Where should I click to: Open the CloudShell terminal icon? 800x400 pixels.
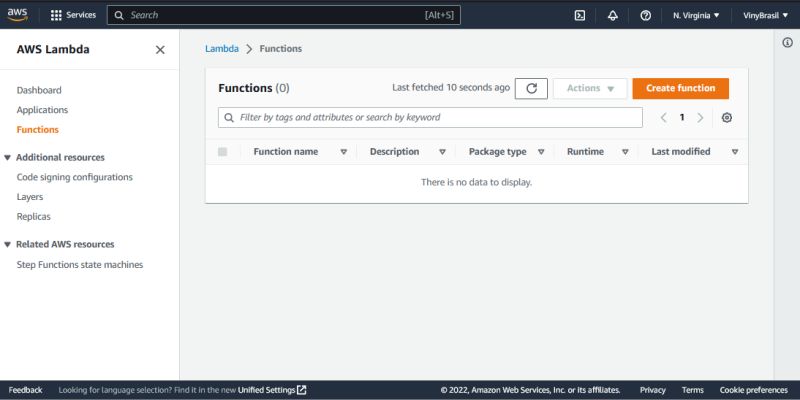tap(580, 15)
